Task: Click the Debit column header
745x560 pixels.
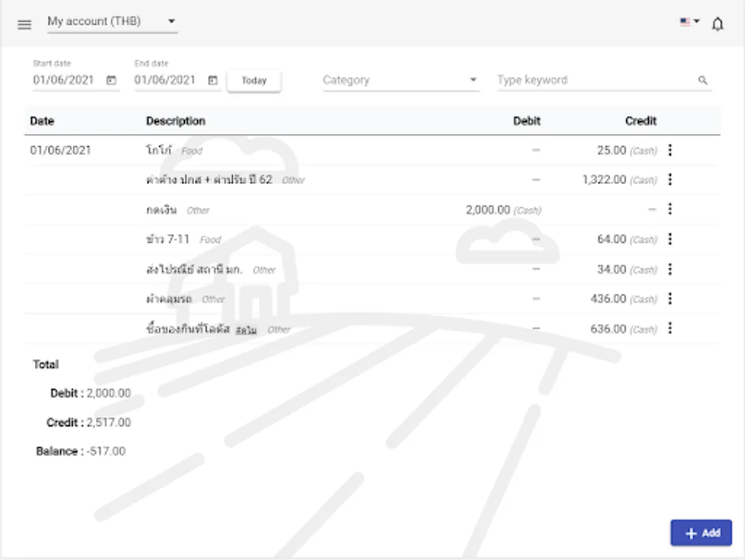Action: pyautogui.click(x=527, y=121)
